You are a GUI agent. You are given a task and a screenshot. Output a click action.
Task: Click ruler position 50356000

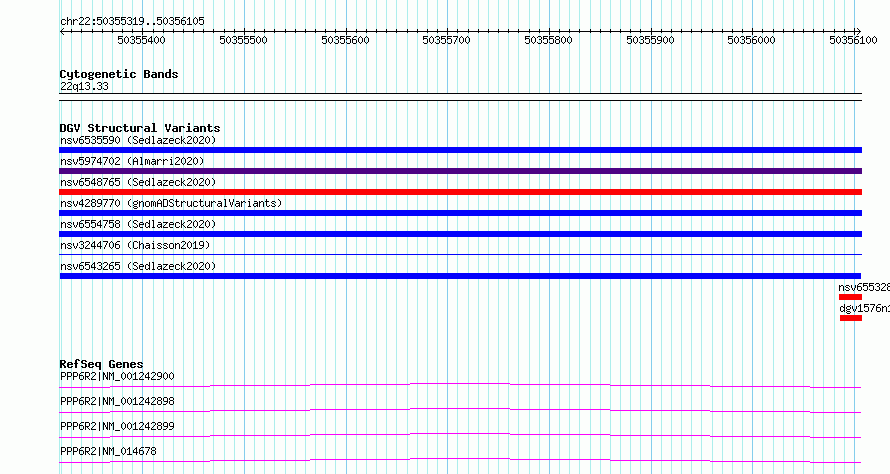[751, 40]
